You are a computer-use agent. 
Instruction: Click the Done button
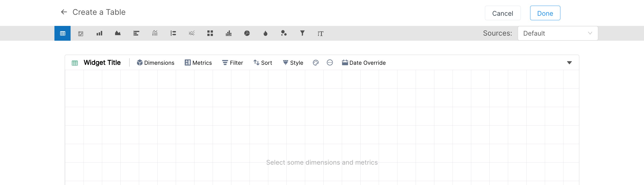[x=545, y=13]
